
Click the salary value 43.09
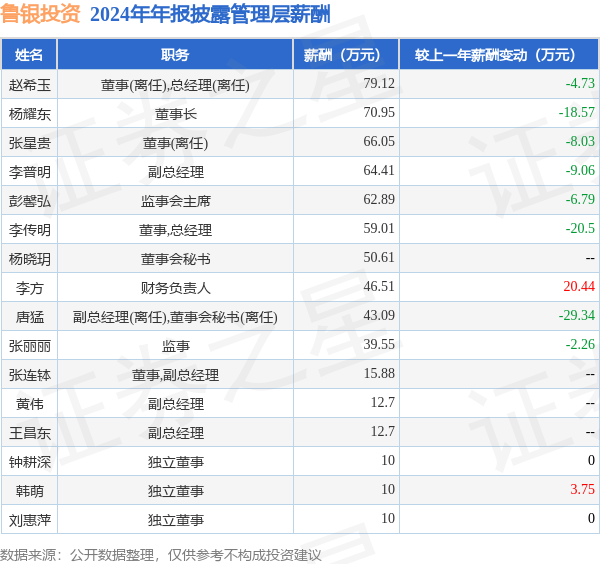[379, 315]
